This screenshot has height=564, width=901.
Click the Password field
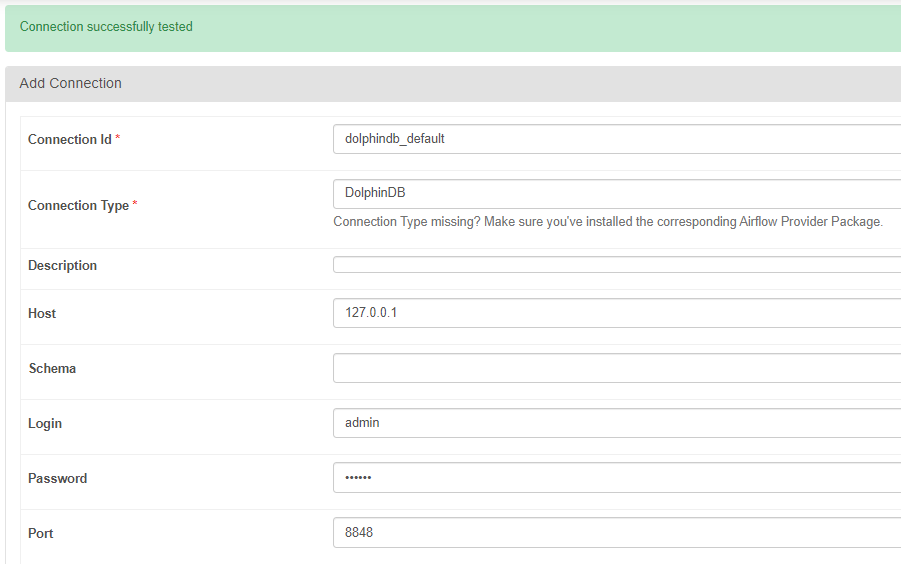(x=617, y=478)
